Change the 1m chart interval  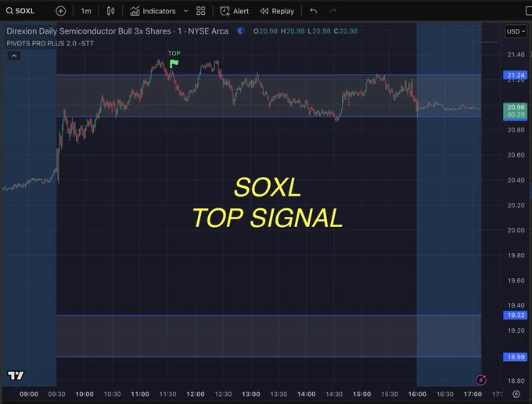86,11
